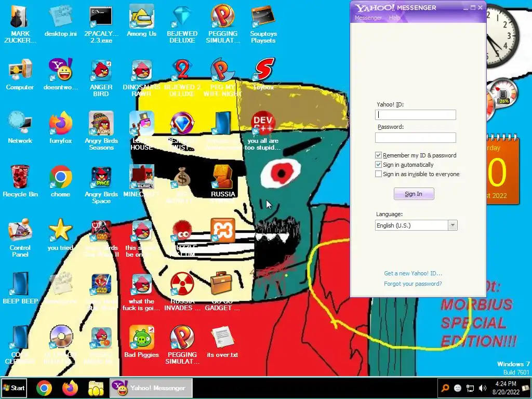The image size is (532, 399).
Task: Uncheck Sign in automatically
Action: (x=378, y=165)
